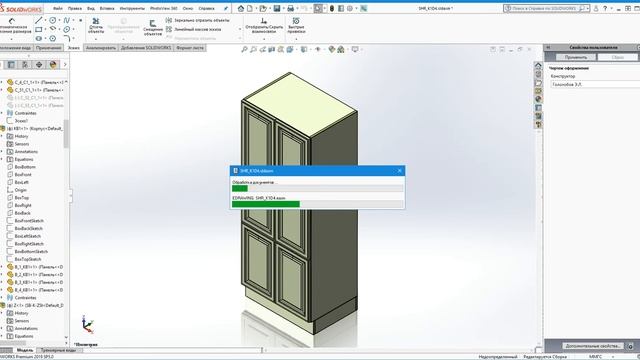Open the Line tool dropdown arrow
The height and width of the screenshot is (360, 640).
coord(45,20)
